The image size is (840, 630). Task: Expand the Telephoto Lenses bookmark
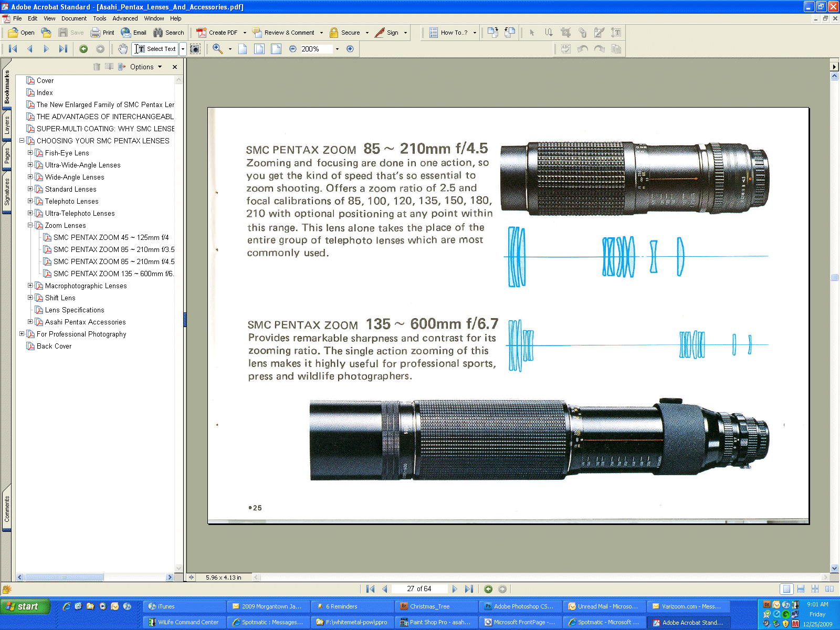click(x=30, y=201)
